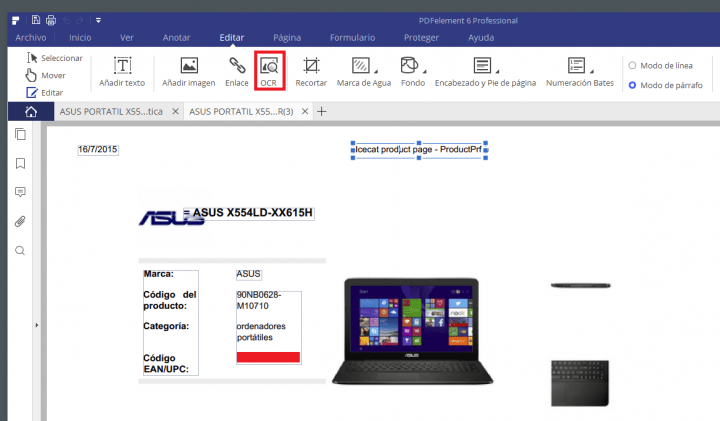
Task: Click the print icon in title bar
Action: (x=51, y=20)
